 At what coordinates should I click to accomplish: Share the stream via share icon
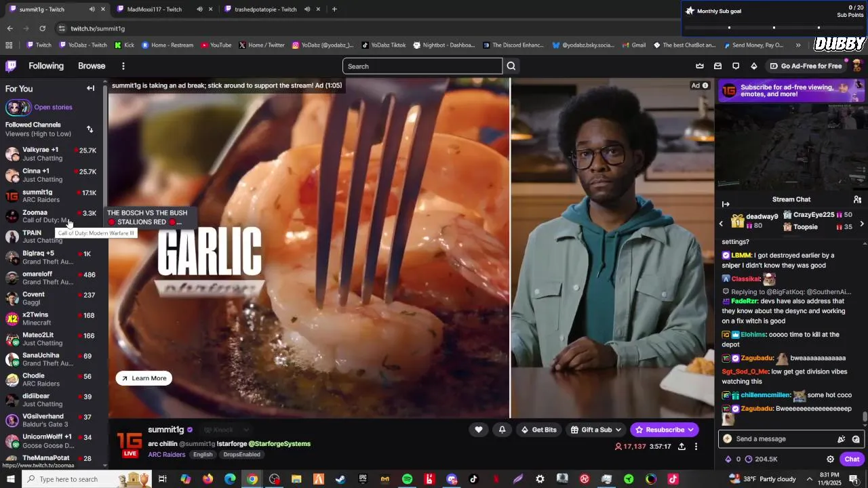pos(682,447)
